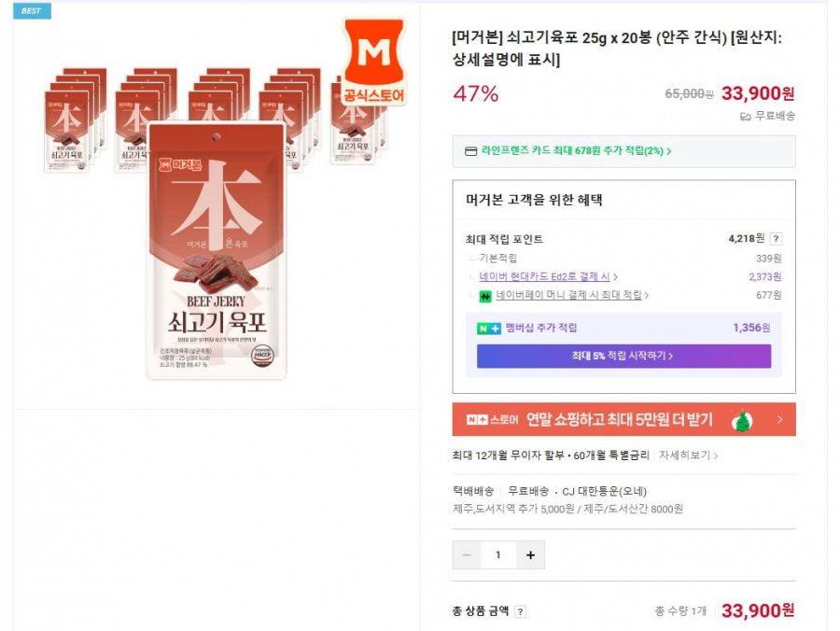Image resolution: width=840 pixels, height=631 pixels.
Task: Click the free shipping truck icon
Action: click(x=745, y=117)
